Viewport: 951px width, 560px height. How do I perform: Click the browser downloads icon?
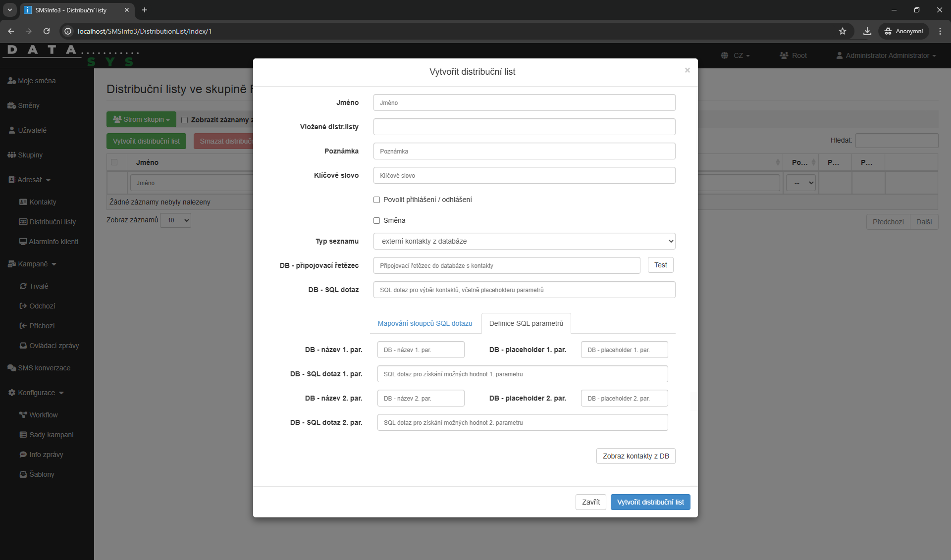point(867,31)
